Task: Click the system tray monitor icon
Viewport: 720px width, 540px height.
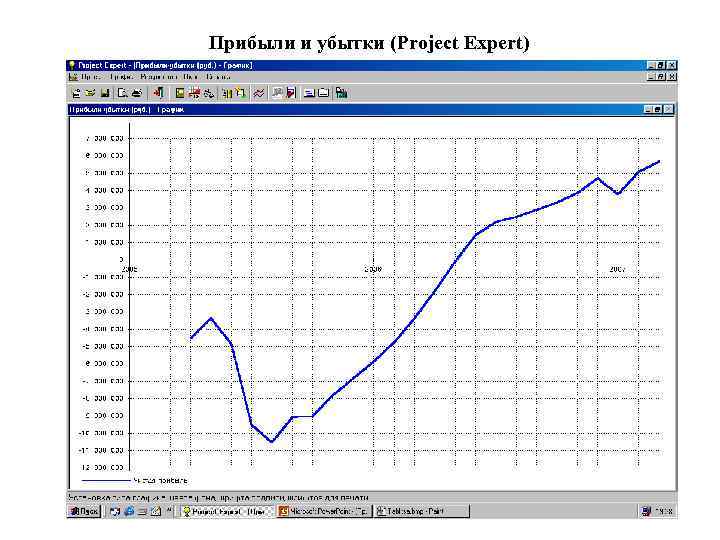Action: tap(647, 511)
